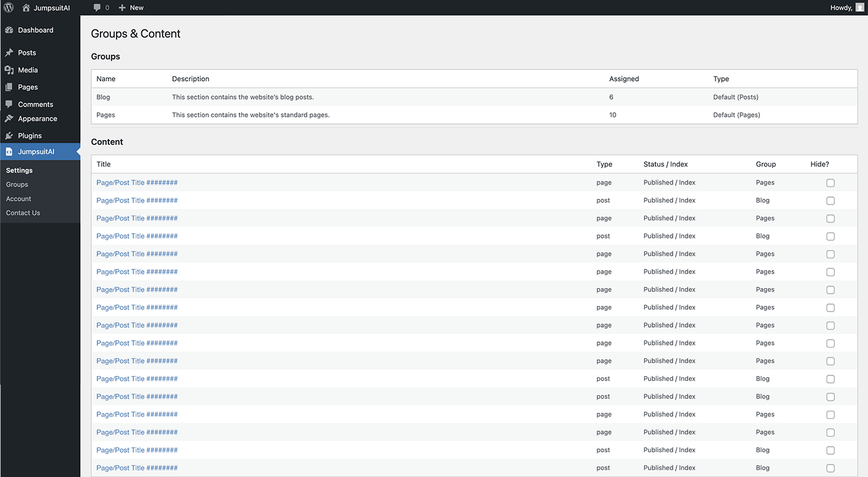Go to Settings in the JumpsuitAI menu
The width and height of the screenshot is (868, 477).
pos(19,170)
